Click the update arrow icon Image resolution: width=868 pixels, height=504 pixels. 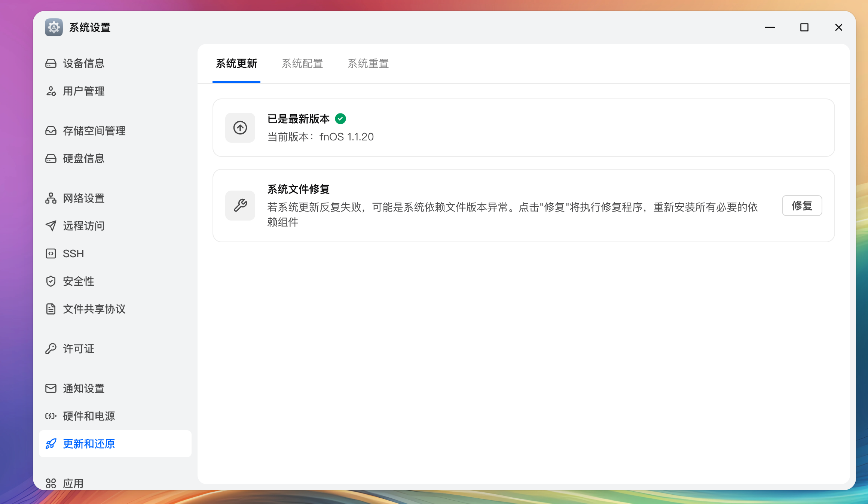240,128
